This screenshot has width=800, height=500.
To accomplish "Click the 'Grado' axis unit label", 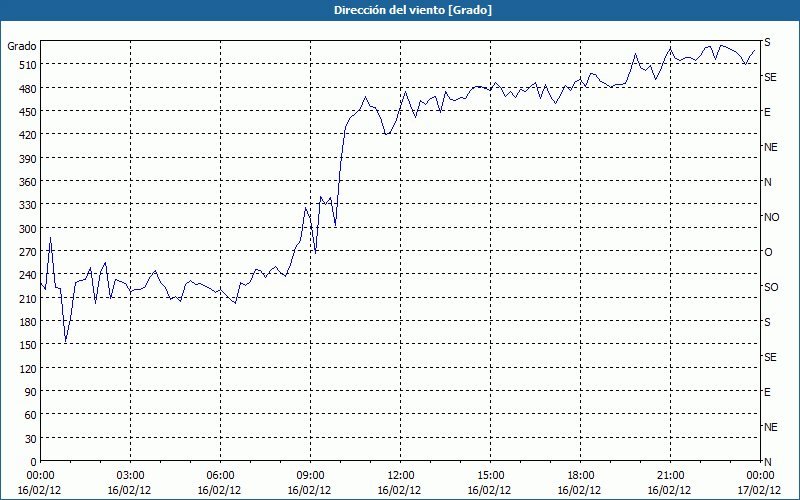I will [x=22, y=46].
